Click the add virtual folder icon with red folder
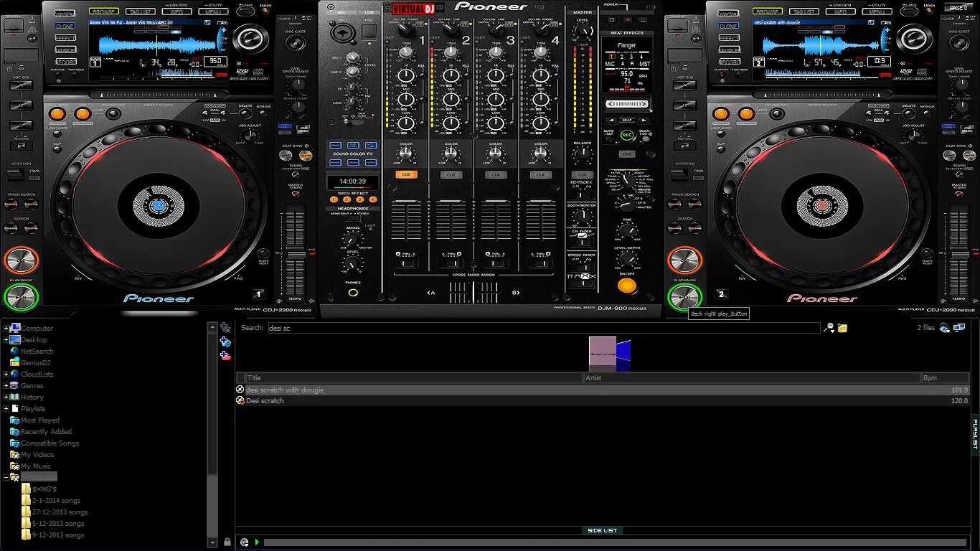This screenshot has height=551, width=980. click(225, 355)
